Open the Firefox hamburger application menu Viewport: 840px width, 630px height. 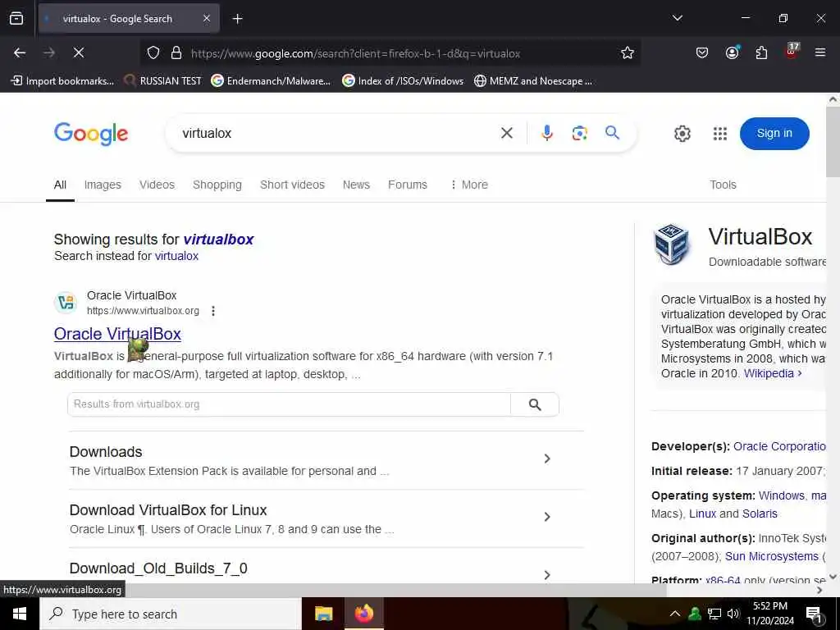(820, 52)
